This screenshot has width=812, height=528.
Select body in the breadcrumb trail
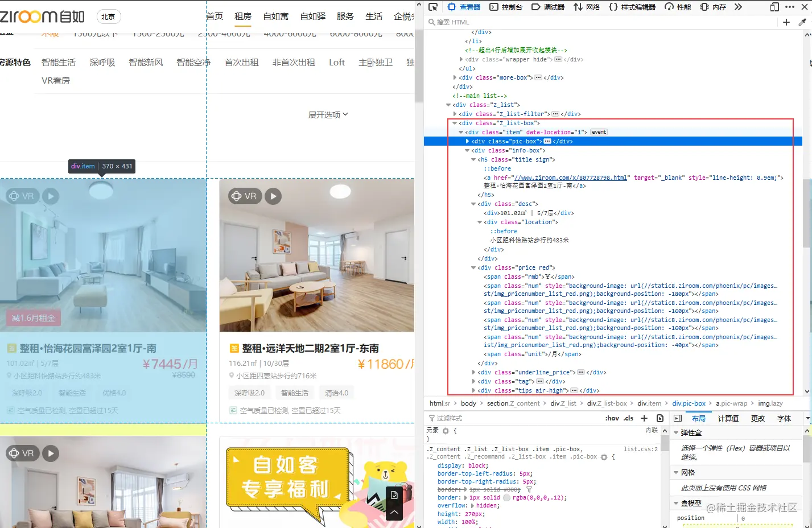[x=468, y=403]
